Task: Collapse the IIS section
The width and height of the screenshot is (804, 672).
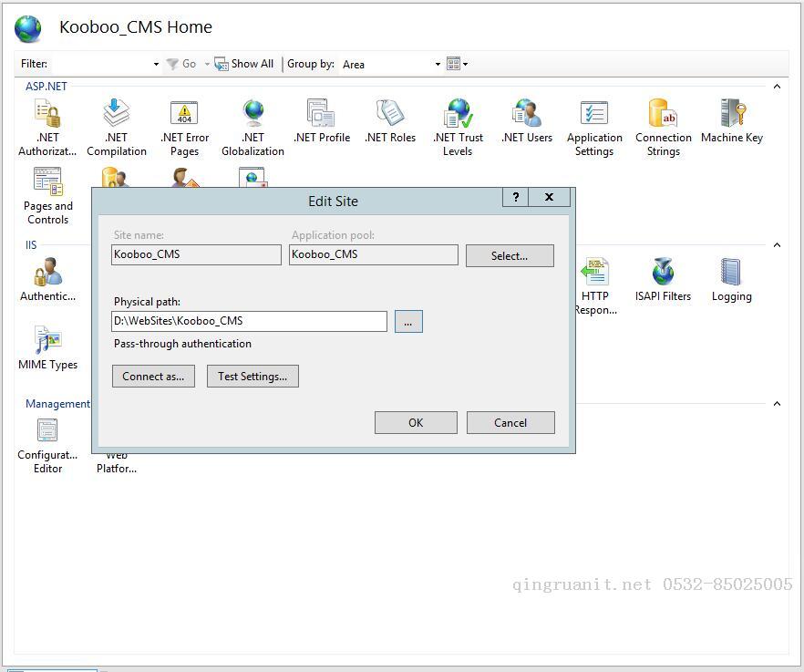Action: point(777,245)
